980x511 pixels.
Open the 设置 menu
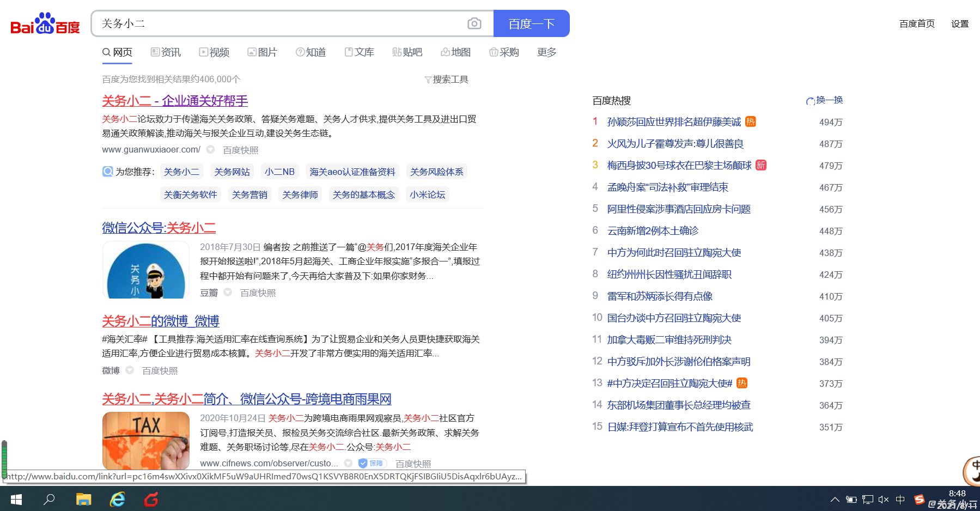[960, 24]
